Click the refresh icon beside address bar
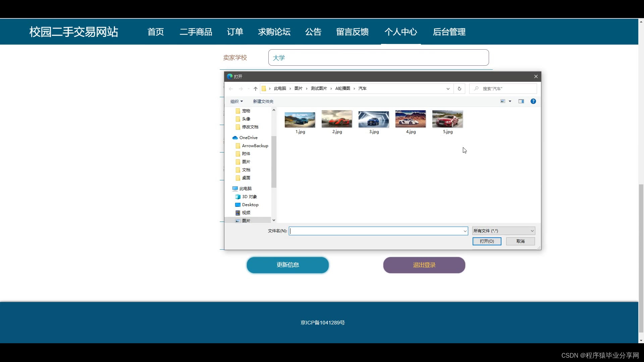The image size is (644, 362). click(459, 89)
